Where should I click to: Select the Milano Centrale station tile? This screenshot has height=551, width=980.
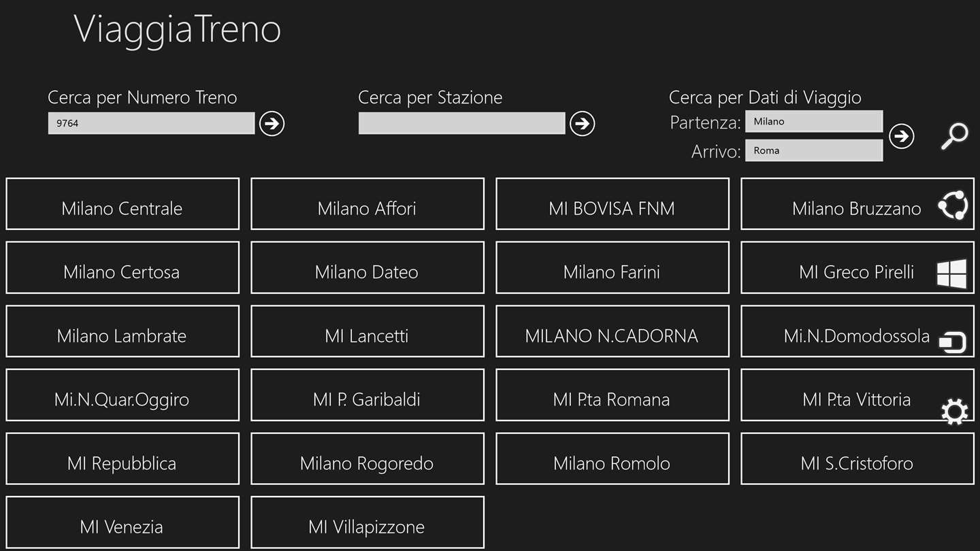tap(122, 204)
